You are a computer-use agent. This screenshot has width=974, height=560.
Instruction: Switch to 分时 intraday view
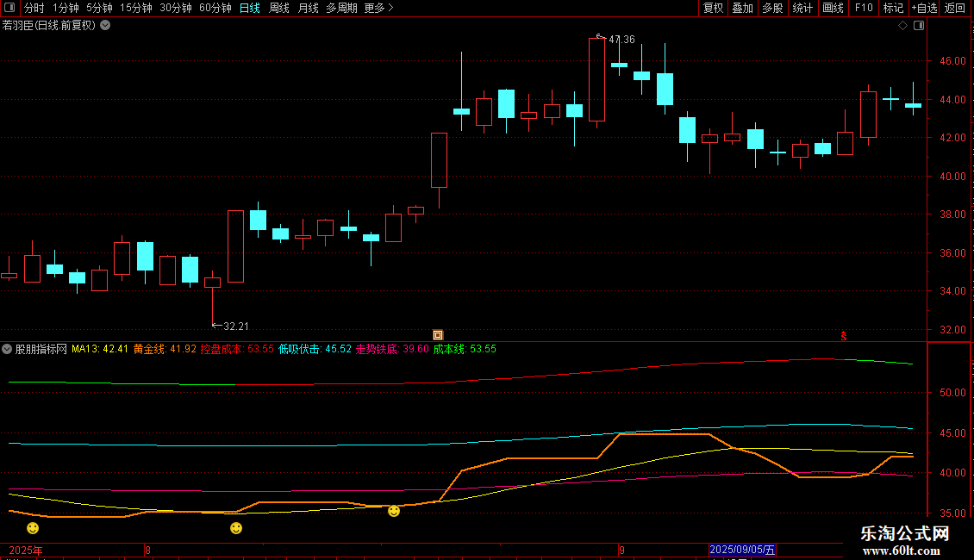click(x=34, y=8)
